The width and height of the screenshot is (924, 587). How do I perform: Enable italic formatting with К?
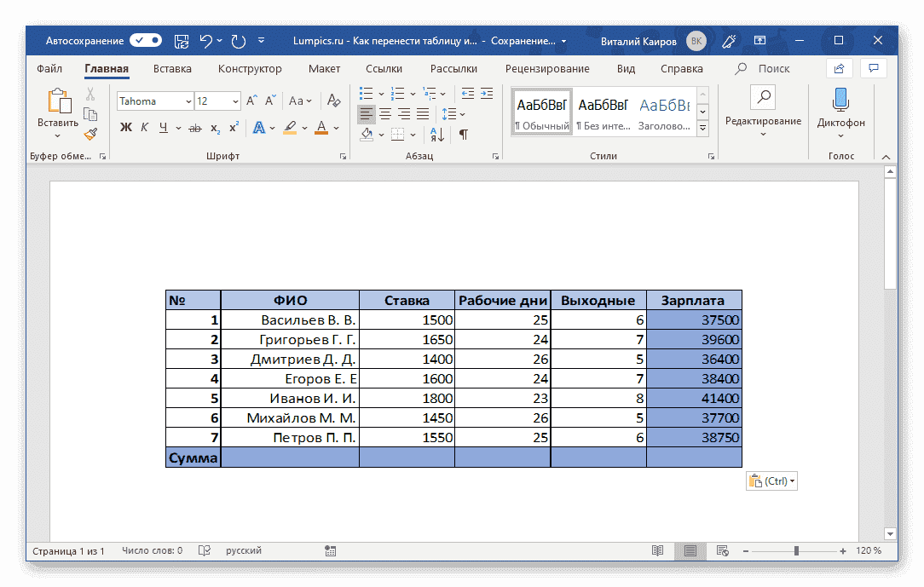point(143,127)
